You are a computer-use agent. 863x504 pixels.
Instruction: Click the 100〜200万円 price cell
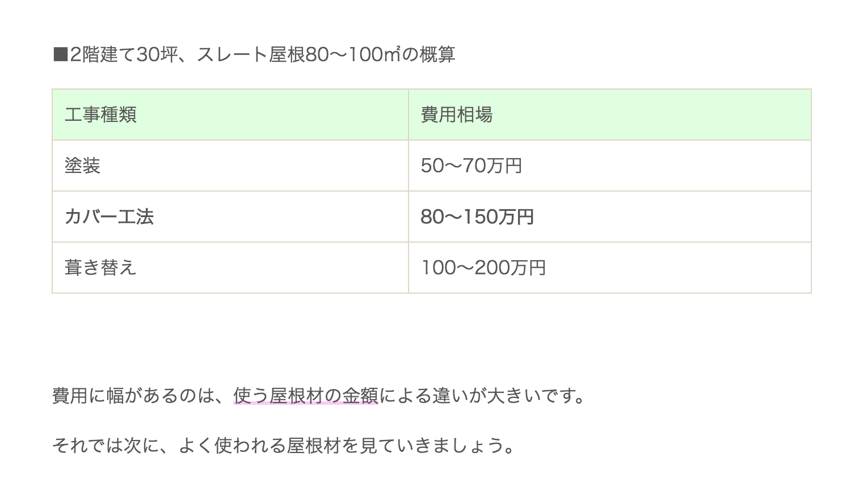pyautogui.click(x=483, y=268)
